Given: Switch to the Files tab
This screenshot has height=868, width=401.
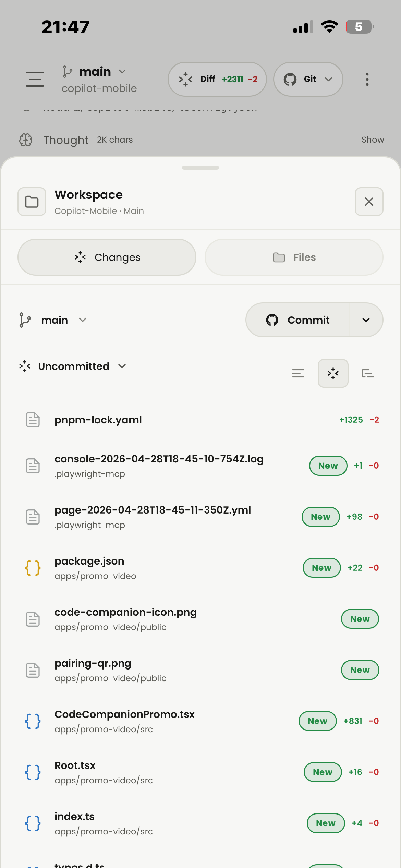Looking at the screenshot, I should pos(294,257).
